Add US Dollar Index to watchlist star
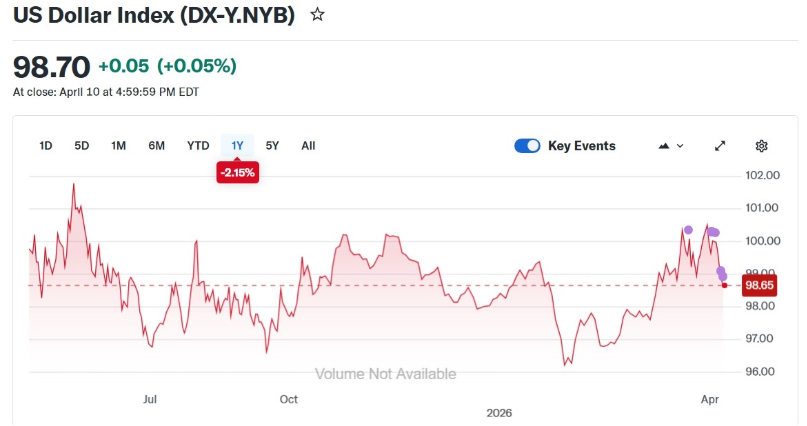807x426 pixels. pyautogui.click(x=318, y=15)
